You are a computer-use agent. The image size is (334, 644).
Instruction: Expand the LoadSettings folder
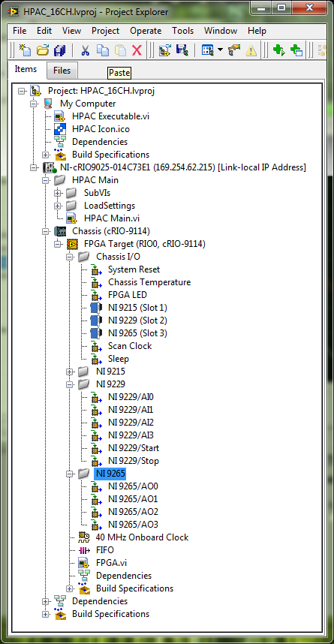(58, 206)
